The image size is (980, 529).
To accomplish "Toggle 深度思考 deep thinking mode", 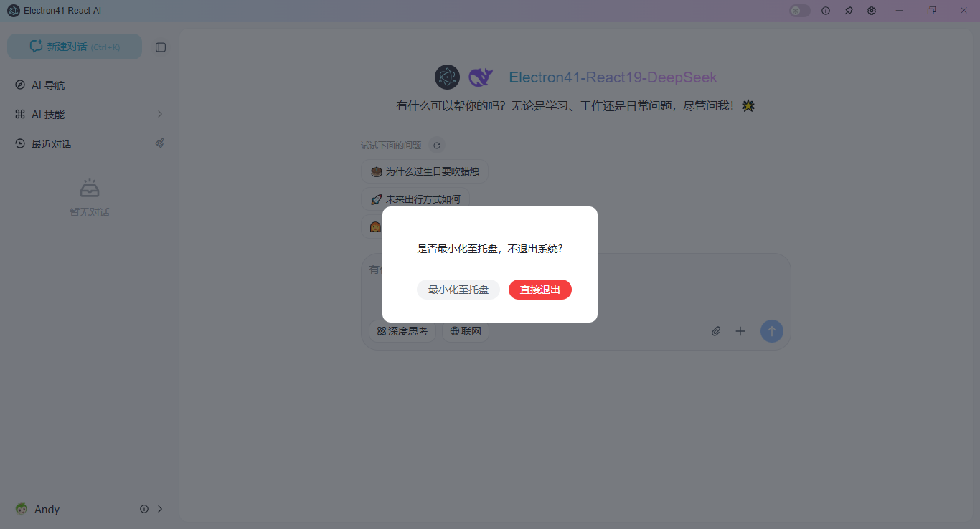I will (x=402, y=332).
